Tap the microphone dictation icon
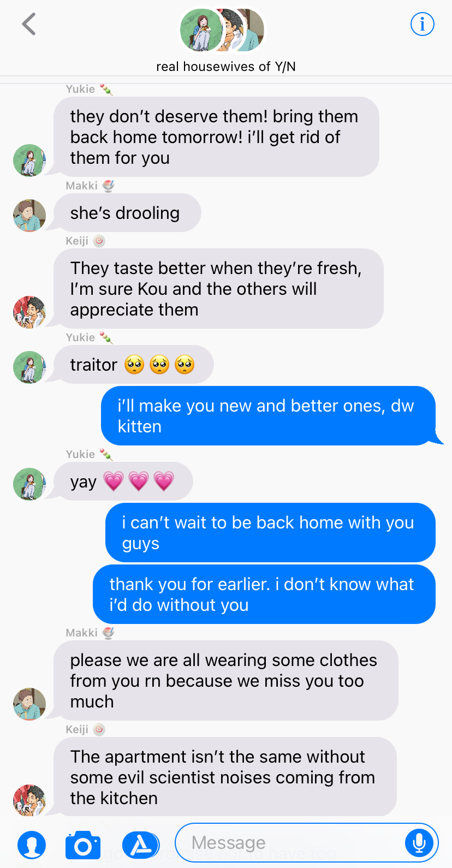The image size is (452, 868). [x=419, y=843]
